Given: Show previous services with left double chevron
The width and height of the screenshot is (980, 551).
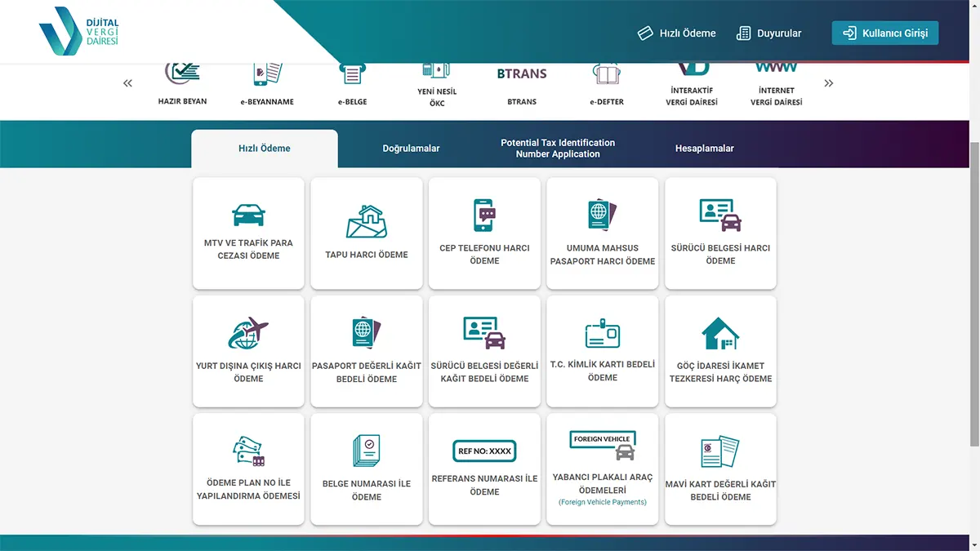Looking at the screenshot, I should tap(127, 83).
